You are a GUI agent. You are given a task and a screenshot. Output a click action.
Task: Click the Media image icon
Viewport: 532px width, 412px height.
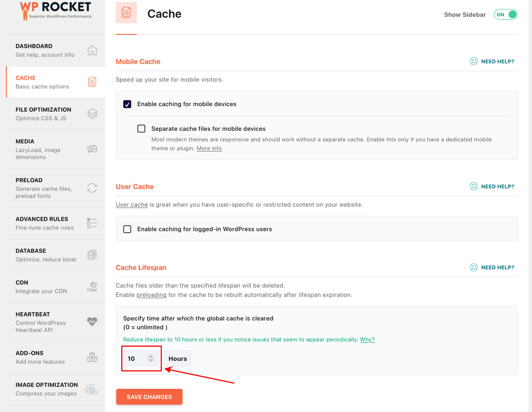tap(92, 149)
